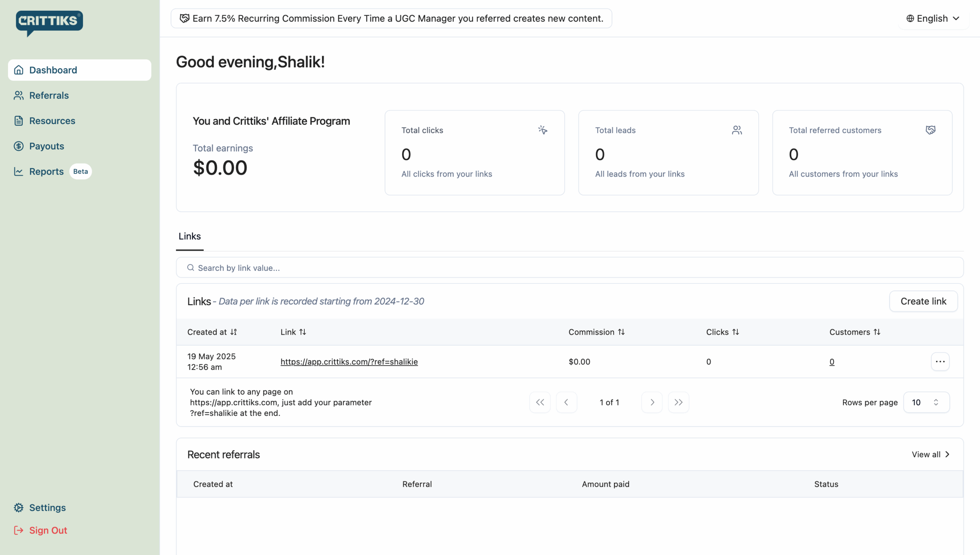
Task: Click the Create link button
Action: pyautogui.click(x=923, y=301)
